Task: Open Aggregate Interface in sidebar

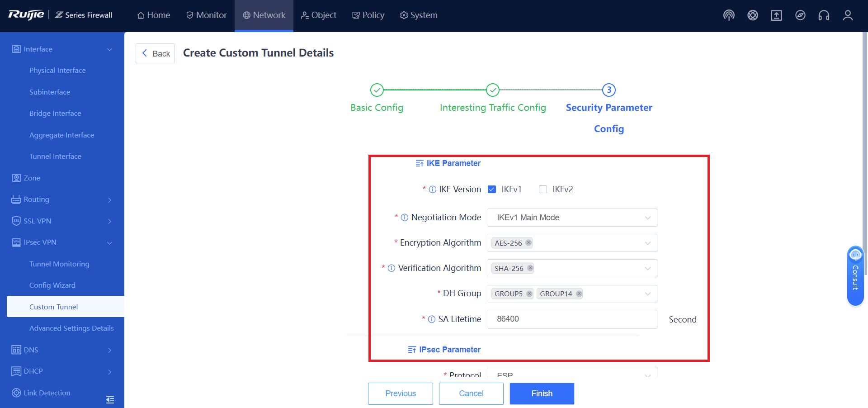Action: coord(62,135)
